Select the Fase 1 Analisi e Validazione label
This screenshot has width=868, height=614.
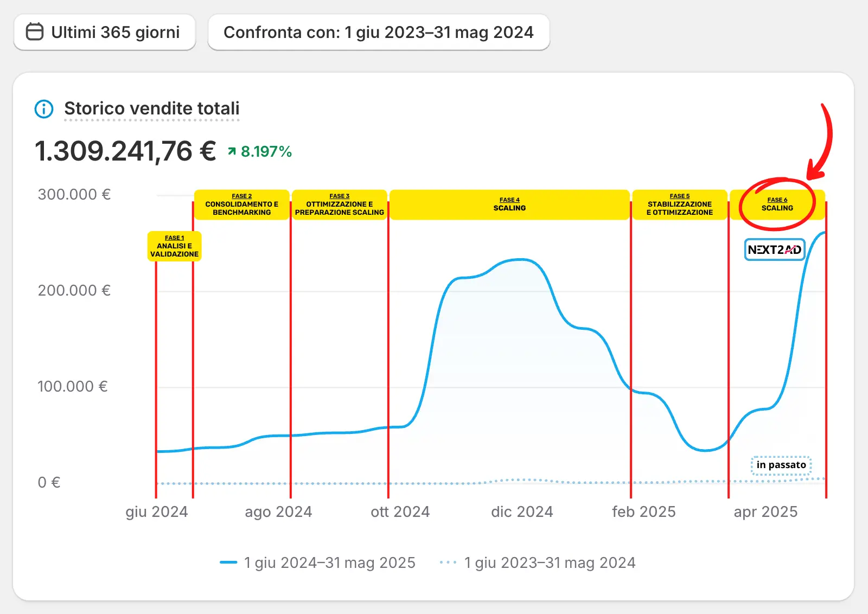[x=174, y=246]
